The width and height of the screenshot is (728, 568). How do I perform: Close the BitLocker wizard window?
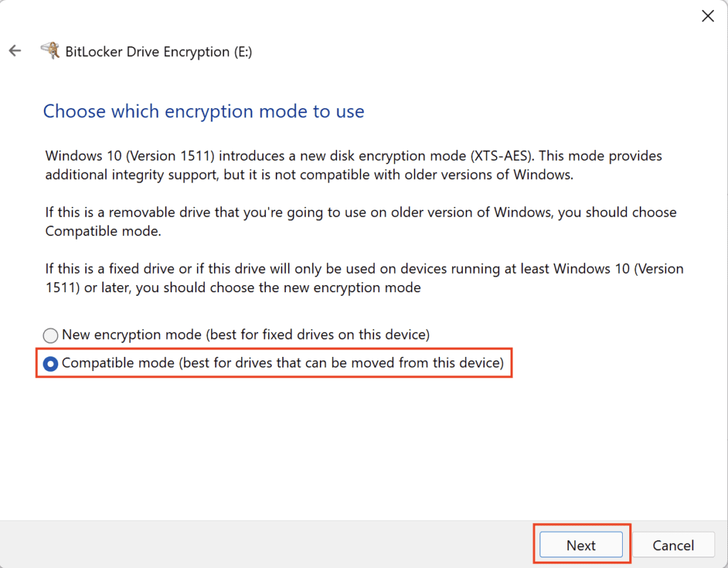click(x=707, y=16)
